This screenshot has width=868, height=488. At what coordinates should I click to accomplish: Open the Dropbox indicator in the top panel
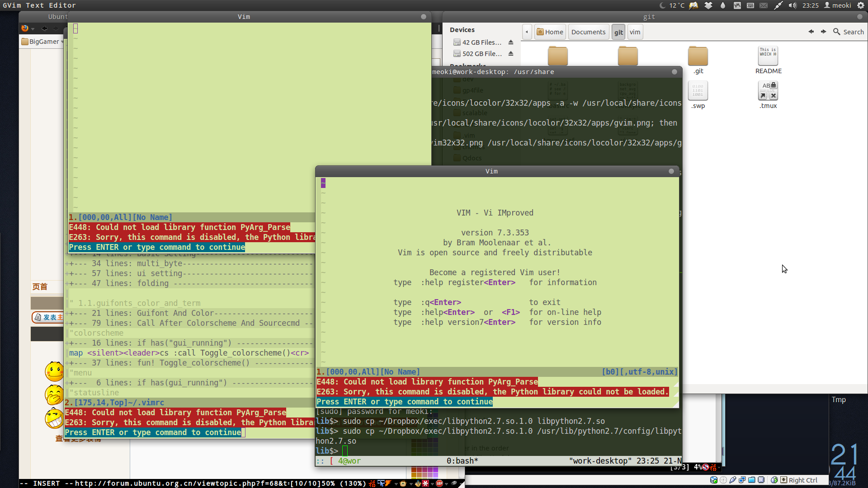(708, 5)
